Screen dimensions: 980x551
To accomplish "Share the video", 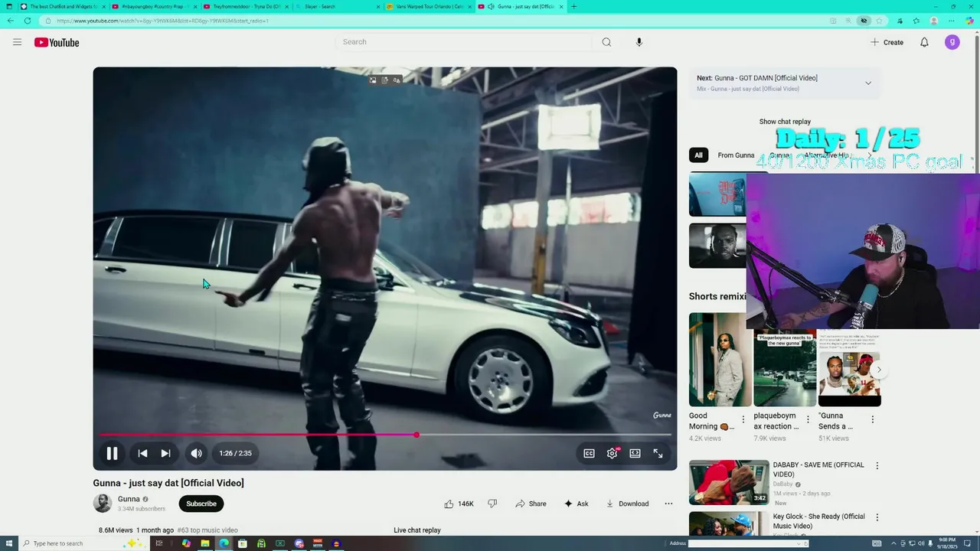I will click(x=531, y=504).
